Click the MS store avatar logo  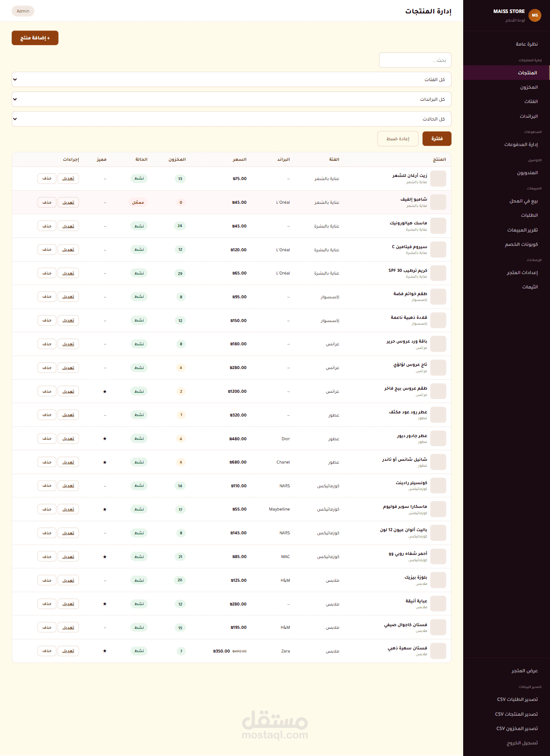coord(535,15)
